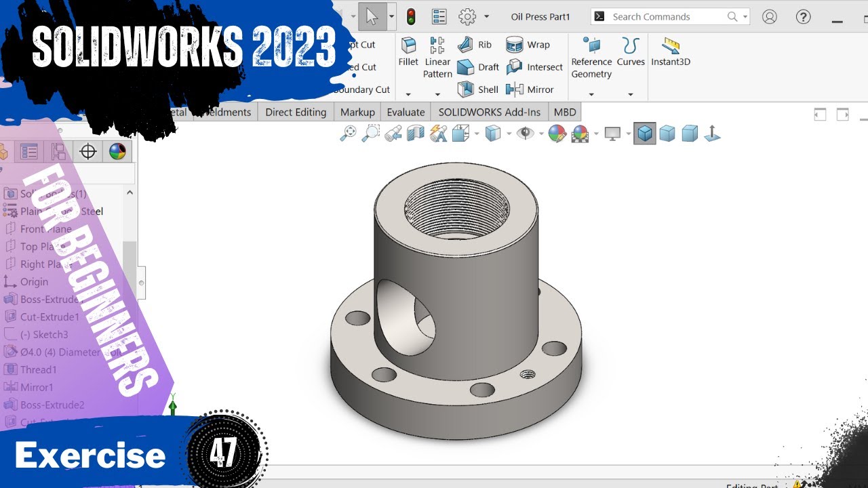Select the Fillet tool
The height and width of the screenshot is (488, 868).
tap(408, 52)
